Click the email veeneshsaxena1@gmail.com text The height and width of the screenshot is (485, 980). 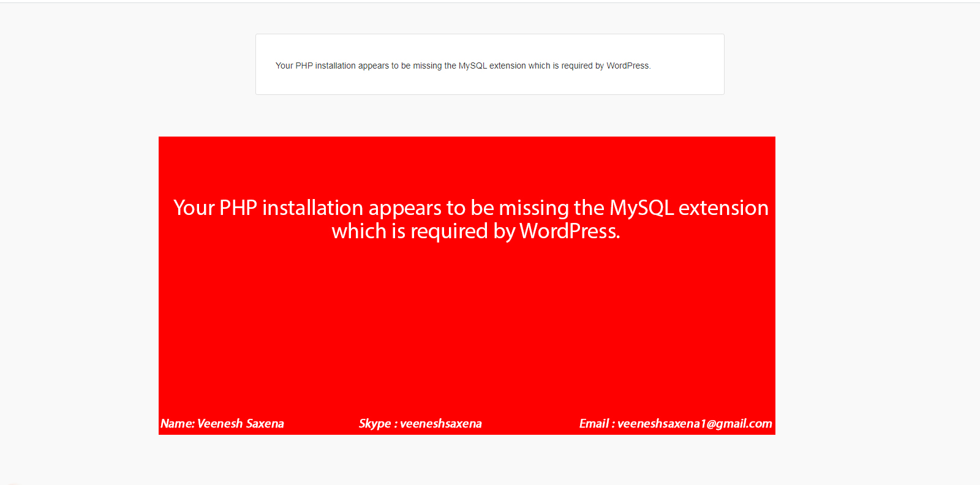click(x=695, y=424)
